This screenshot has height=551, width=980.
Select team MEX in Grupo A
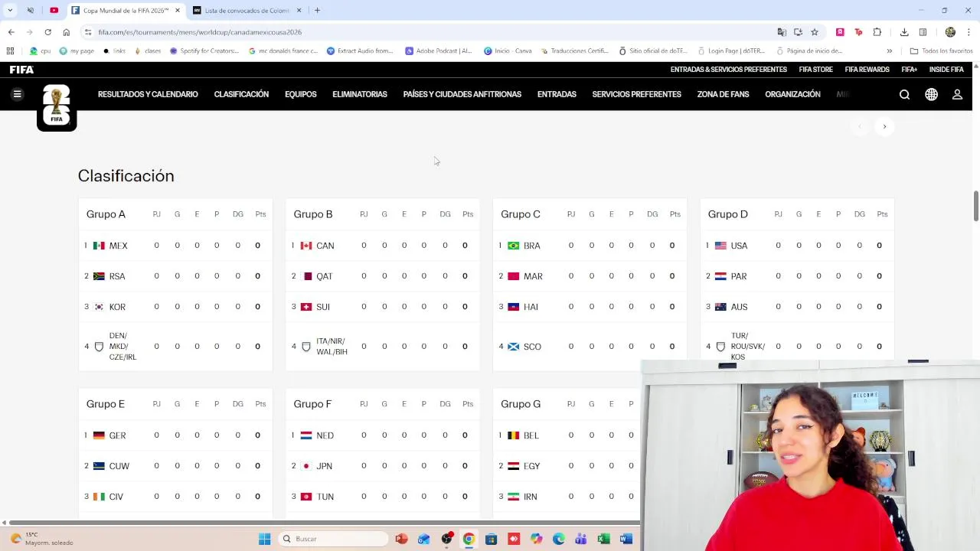pos(119,246)
